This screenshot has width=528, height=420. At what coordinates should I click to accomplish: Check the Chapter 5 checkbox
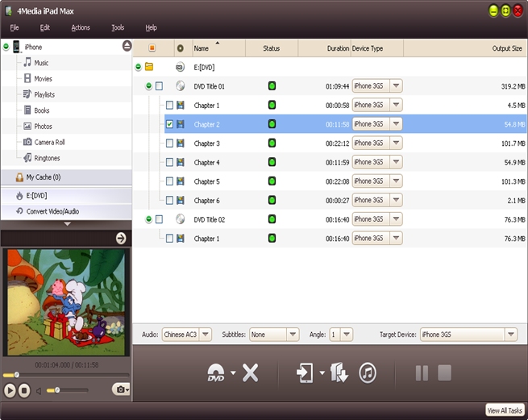point(169,181)
